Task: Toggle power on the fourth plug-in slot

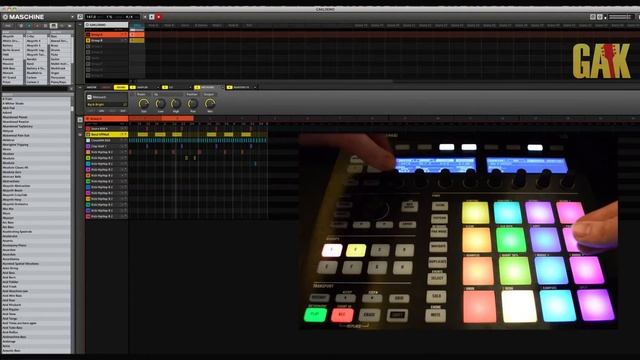Action: [229, 87]
